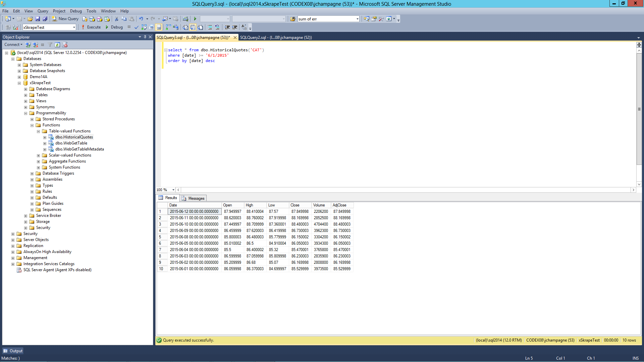Pin the Object Explorer panel with pushpin

(145, 37)
